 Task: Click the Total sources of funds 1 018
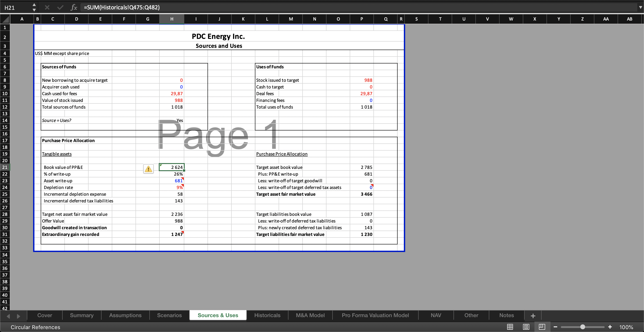tap(172, 107)
